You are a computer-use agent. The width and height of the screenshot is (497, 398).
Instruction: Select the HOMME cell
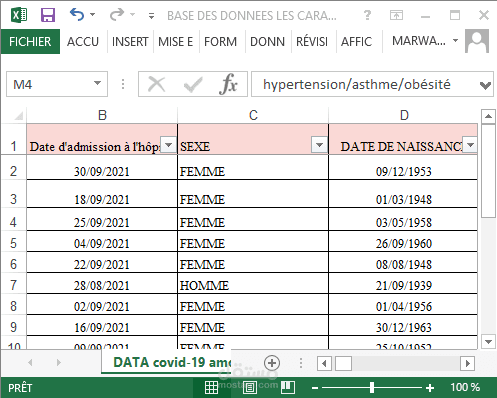[x=253, y=283]
